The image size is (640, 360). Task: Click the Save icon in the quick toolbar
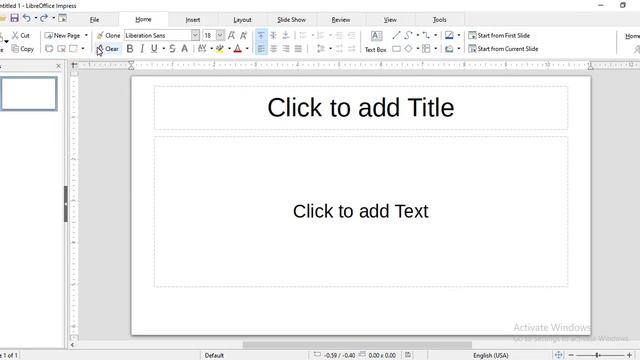pyautogui.click(x=15, y=18)
